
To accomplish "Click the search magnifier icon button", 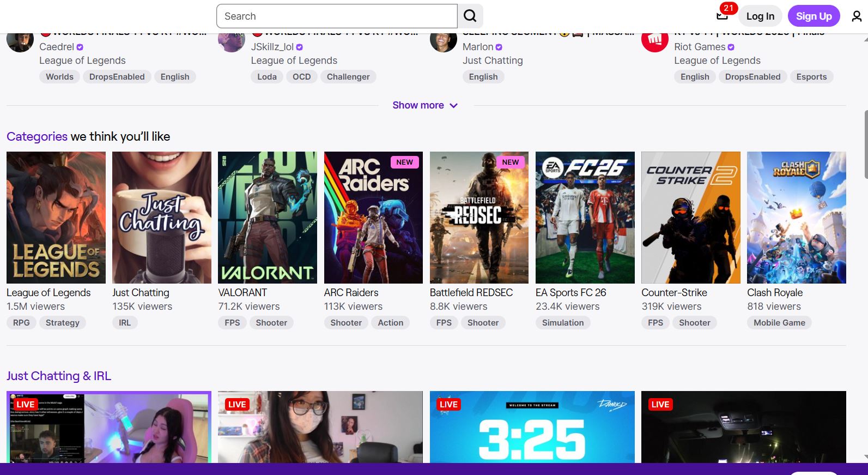I will point(470,16).
